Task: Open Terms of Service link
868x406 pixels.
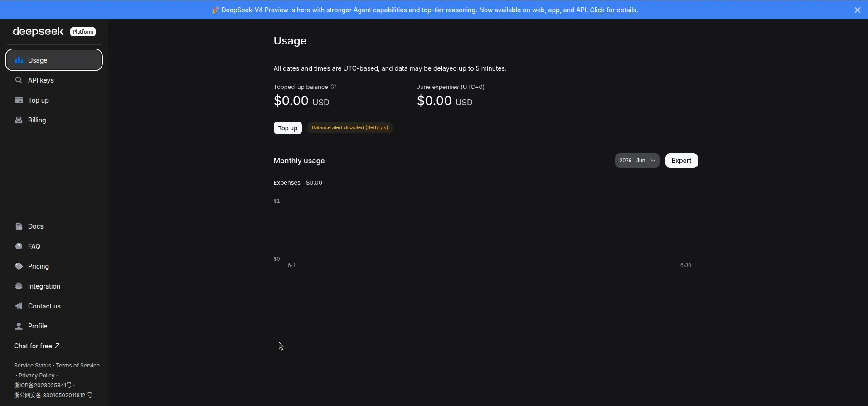Action: tap(78, 366)
